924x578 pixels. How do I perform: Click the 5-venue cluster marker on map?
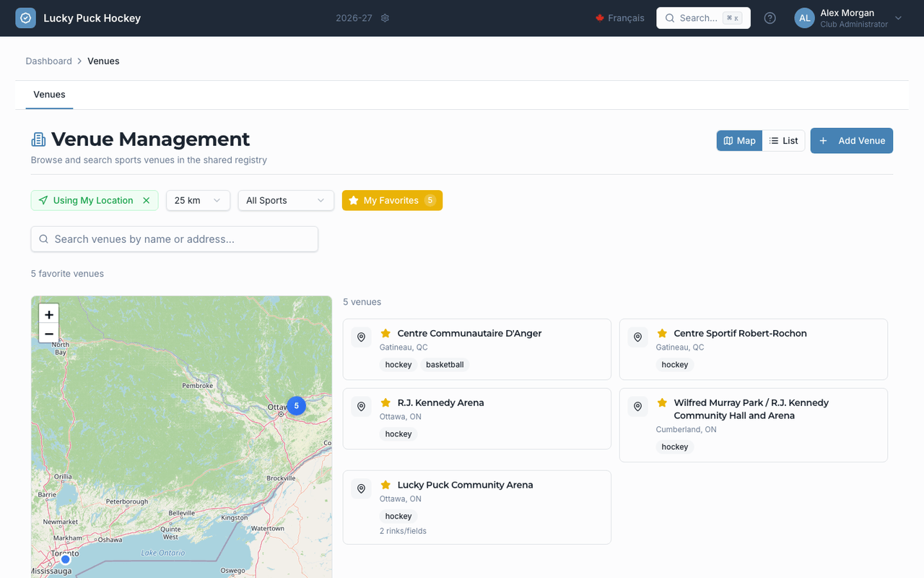(x=296, y=406)
